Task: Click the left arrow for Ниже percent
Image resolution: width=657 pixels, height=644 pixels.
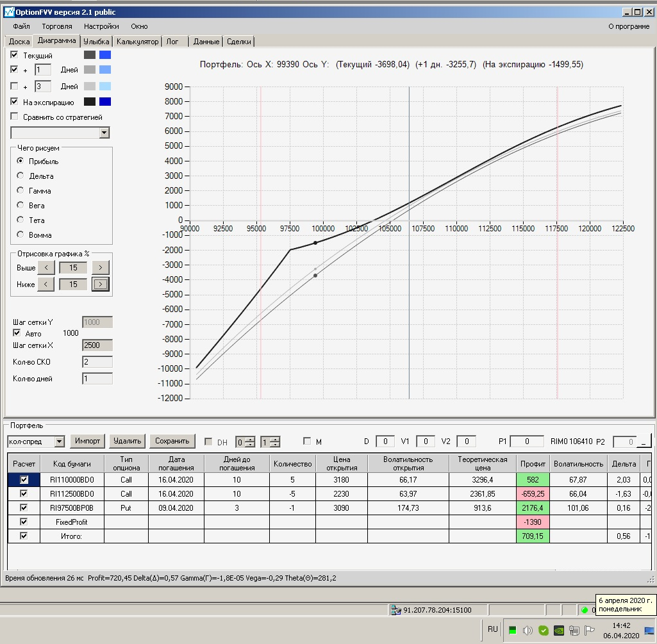Action: [x=46, y=284]
